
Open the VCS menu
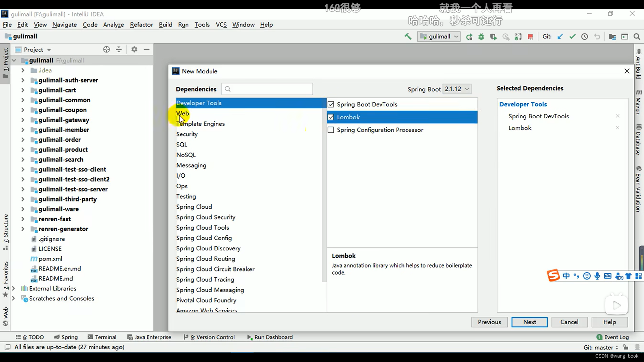221,24
